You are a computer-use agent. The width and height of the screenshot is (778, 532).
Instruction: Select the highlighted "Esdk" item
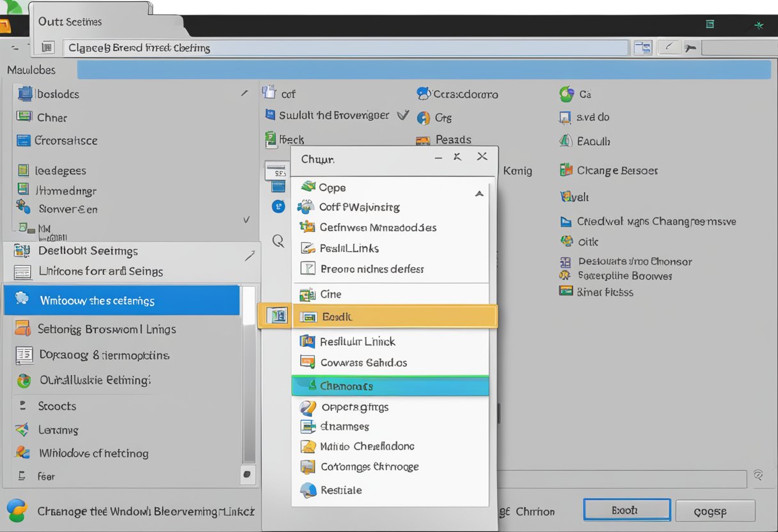coord(337,317)
